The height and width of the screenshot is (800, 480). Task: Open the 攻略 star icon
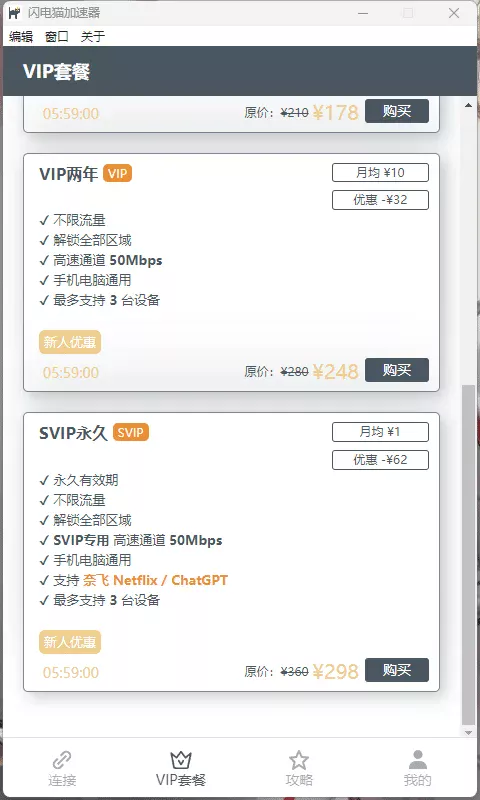[299, 760]
